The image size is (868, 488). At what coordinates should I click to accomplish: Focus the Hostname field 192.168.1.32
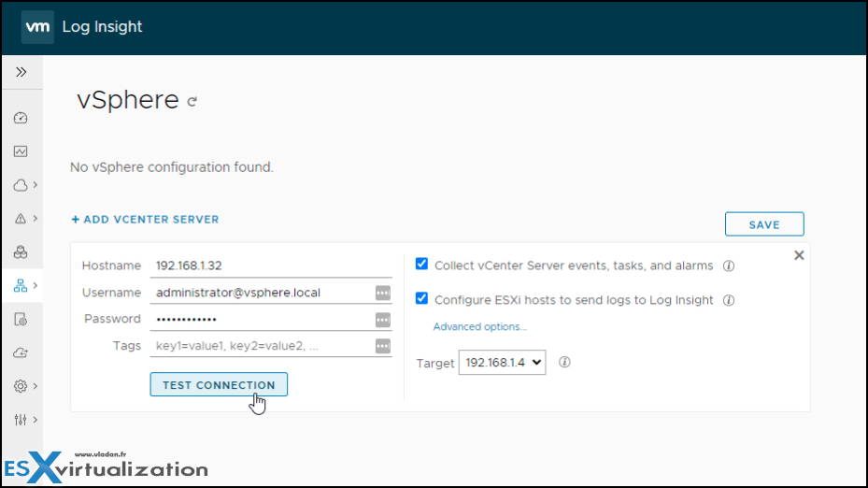[x=271, y=266]
